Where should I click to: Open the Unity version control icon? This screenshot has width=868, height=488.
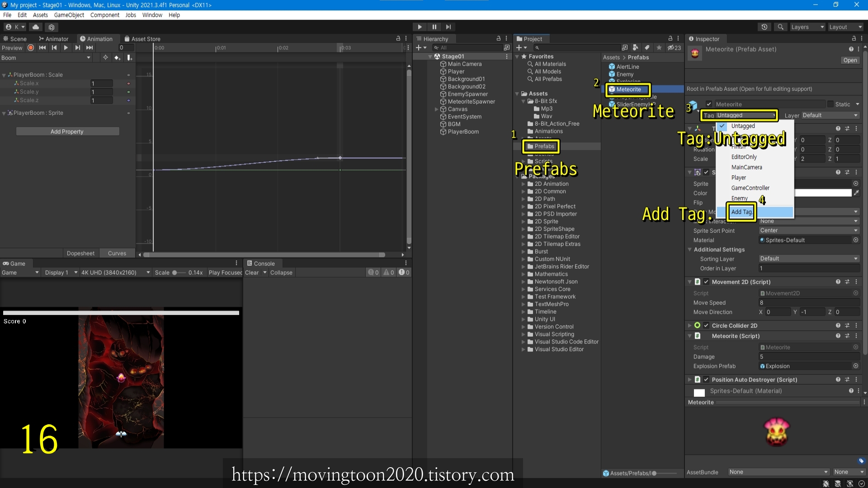pyautogui.click(x=51, y=27)
